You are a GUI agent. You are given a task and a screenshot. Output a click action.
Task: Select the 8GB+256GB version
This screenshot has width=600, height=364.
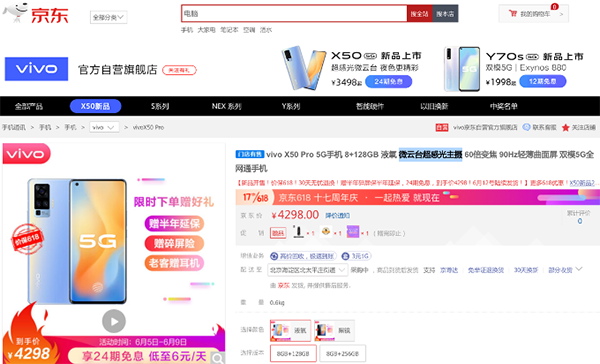[342, 354]
